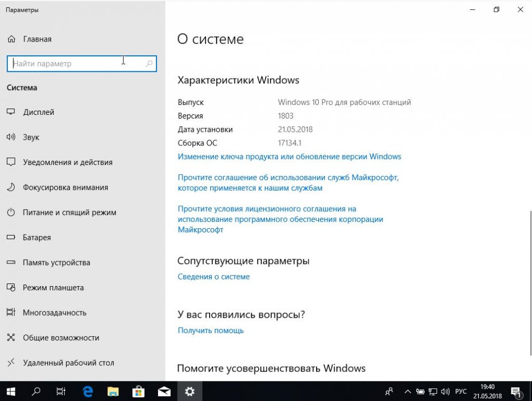
Task: Click the Выпуск label
Action: click(191, 102)
